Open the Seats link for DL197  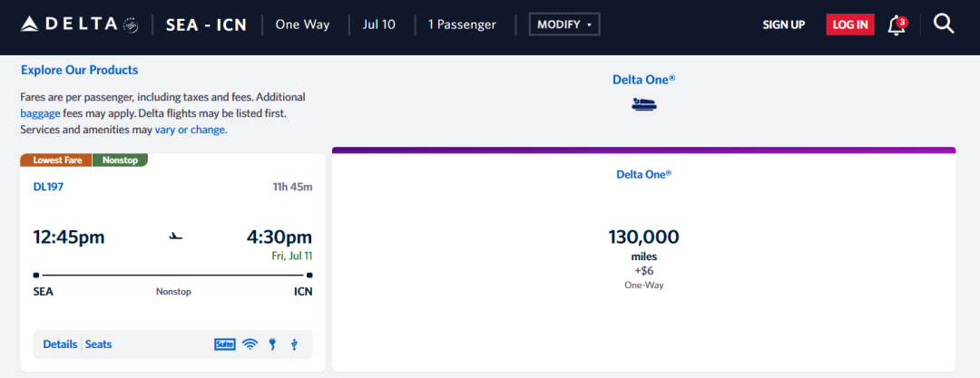(x=99, y=344)
